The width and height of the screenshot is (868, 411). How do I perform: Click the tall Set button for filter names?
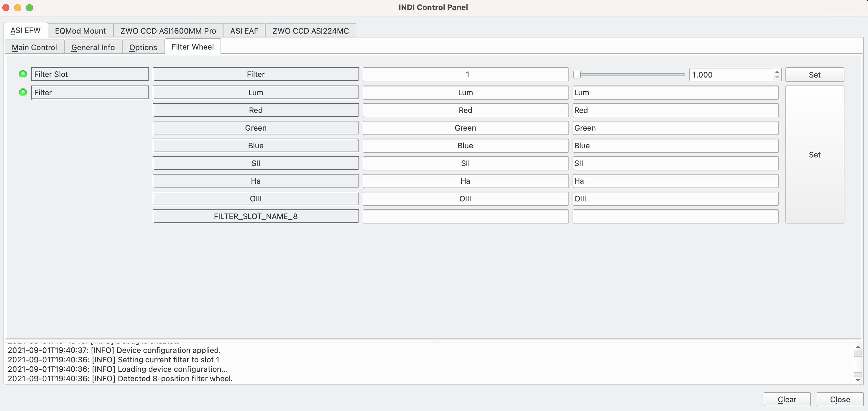coord(814,154)
